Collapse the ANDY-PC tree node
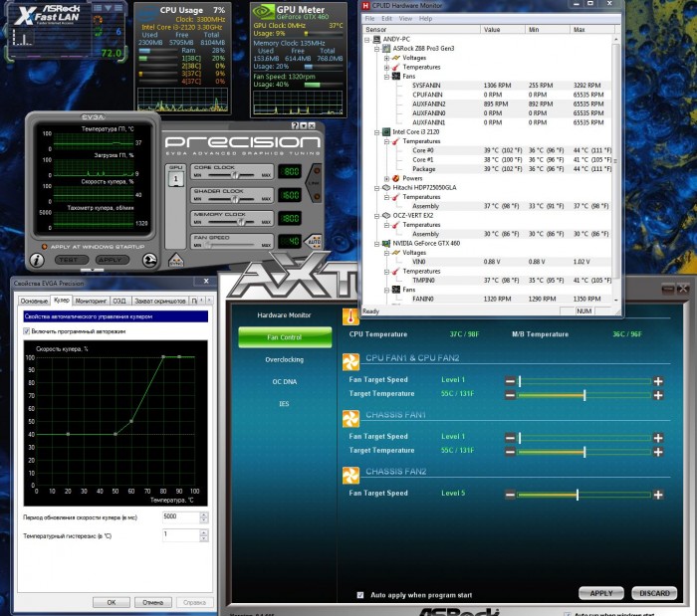Image resolution: width=697 pixels, height=616 pixels. point(367,39)
